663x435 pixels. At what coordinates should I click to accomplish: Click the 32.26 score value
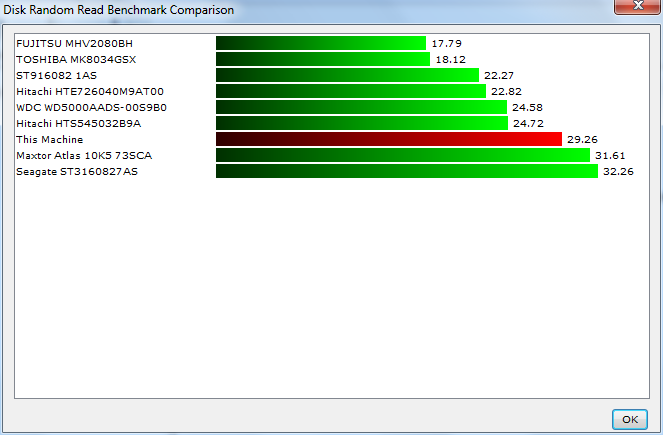(x=618, y=172)
